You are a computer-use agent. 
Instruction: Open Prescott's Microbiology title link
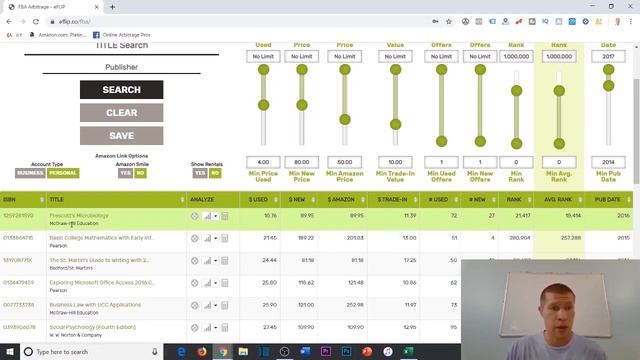tap(79, 216)
